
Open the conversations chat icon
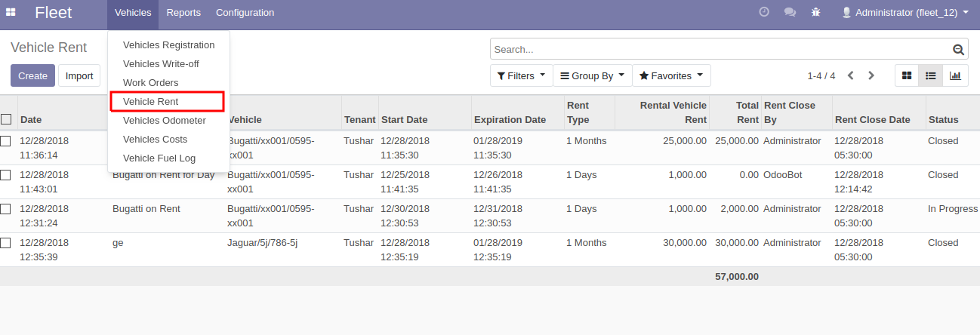point(790,12)
